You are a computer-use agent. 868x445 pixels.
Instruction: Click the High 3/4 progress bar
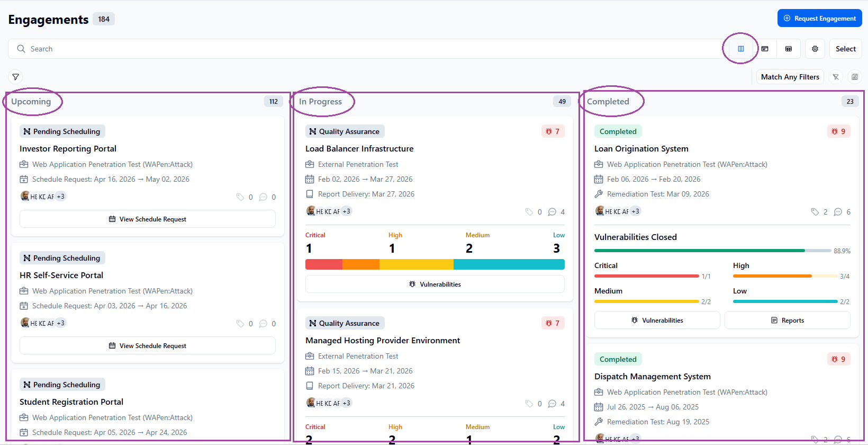pyautogui.click(x=785, y=276)
